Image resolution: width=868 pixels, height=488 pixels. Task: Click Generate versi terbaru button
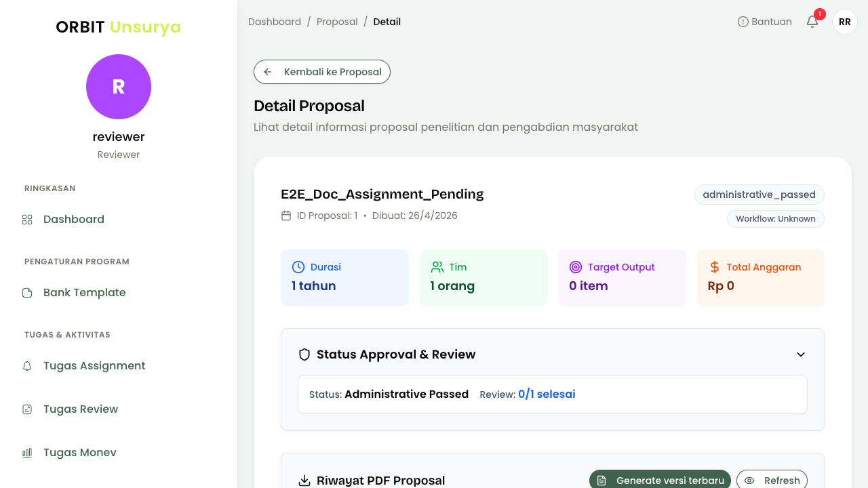[660, 481]
